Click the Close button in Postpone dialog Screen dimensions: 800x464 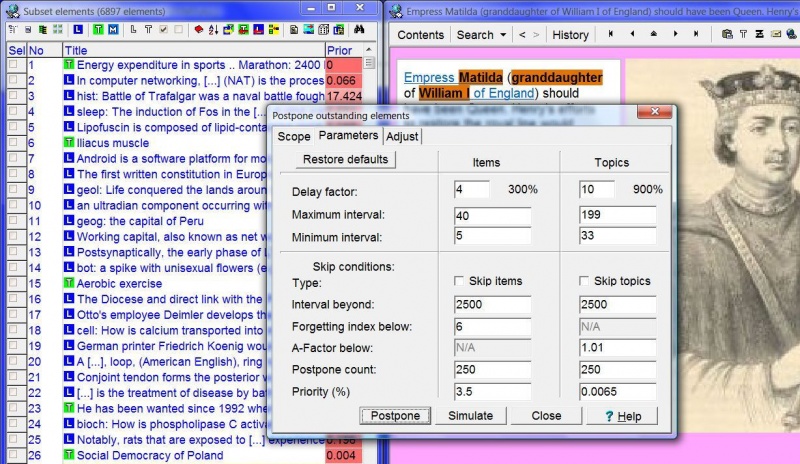click(546, 416)
